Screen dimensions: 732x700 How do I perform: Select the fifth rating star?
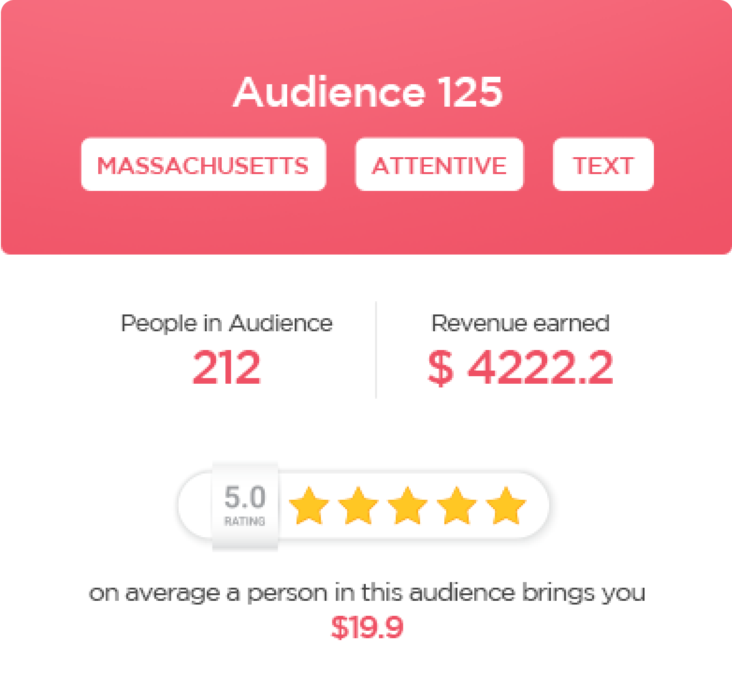506,505
